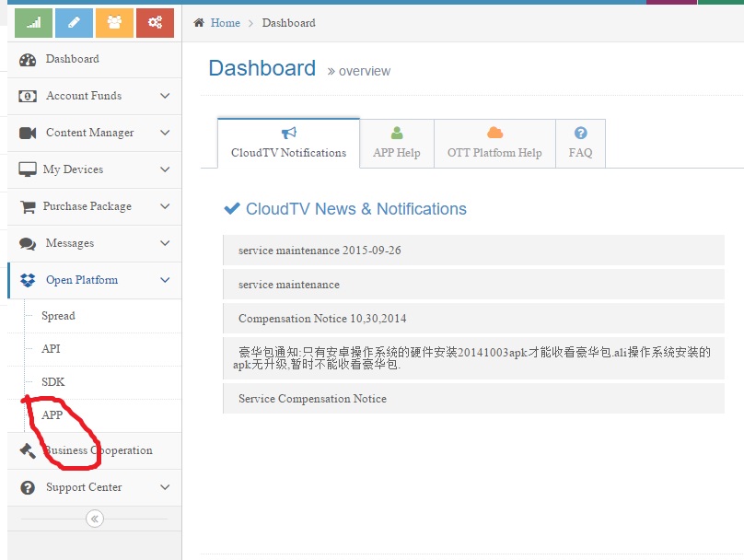Click the My Devices menu label
Screen dimensions: 744x560
(73, 169)
